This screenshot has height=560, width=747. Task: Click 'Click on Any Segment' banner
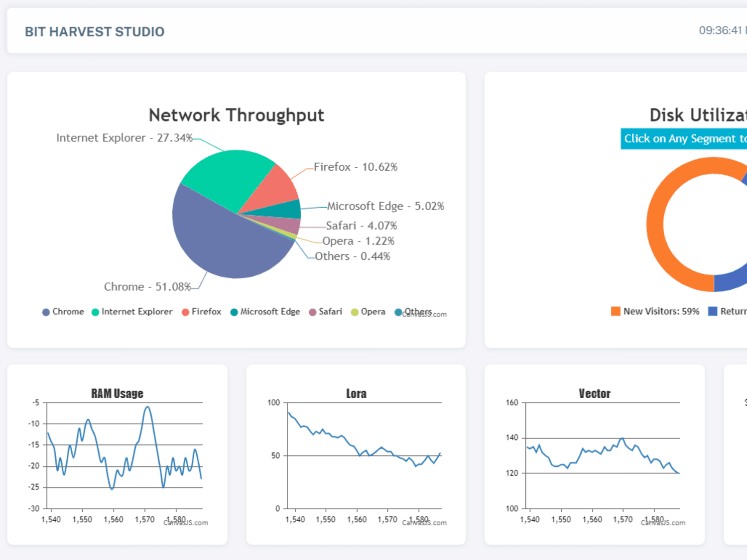(x=684, y=138)
